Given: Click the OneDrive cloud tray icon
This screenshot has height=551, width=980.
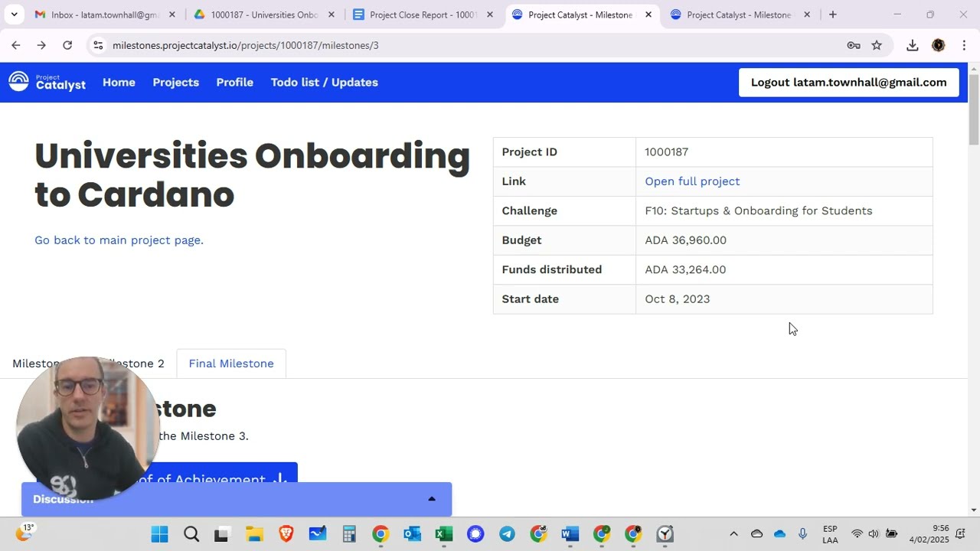Looking at the screenshot, I should [x=779, y=533].
